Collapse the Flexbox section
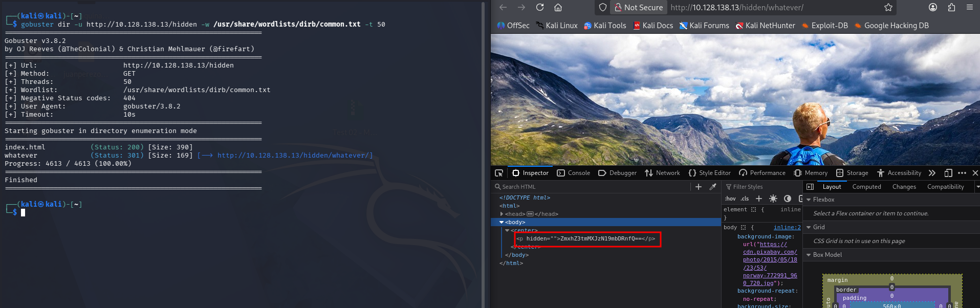980x308 pixels. tap(809, 200)
